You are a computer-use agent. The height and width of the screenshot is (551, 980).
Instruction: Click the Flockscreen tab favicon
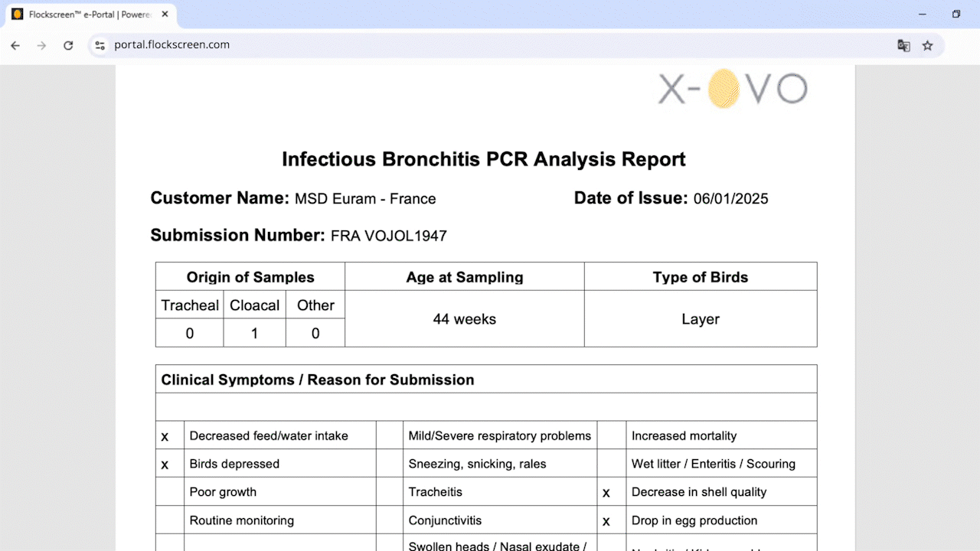click(18, 14)
